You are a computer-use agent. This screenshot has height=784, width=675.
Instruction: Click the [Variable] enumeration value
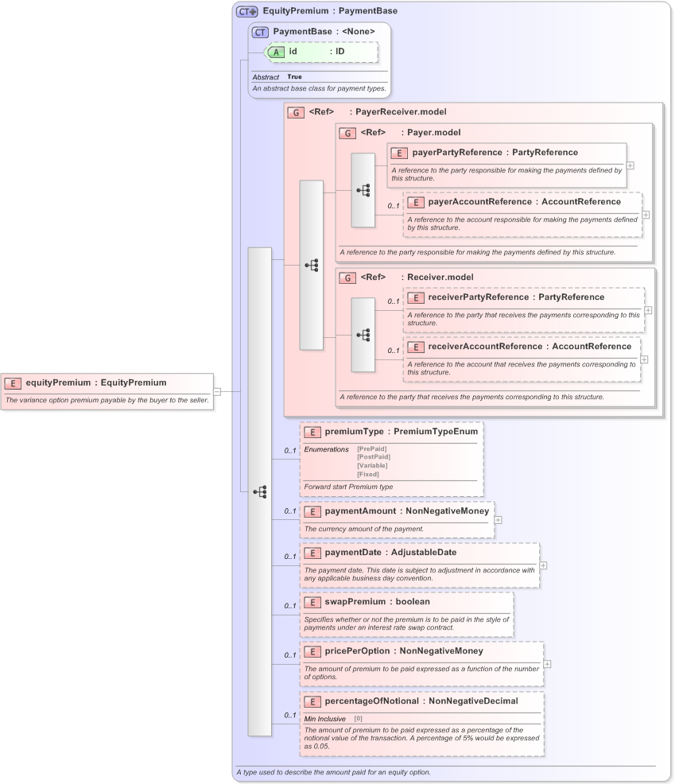click(372, 465)
